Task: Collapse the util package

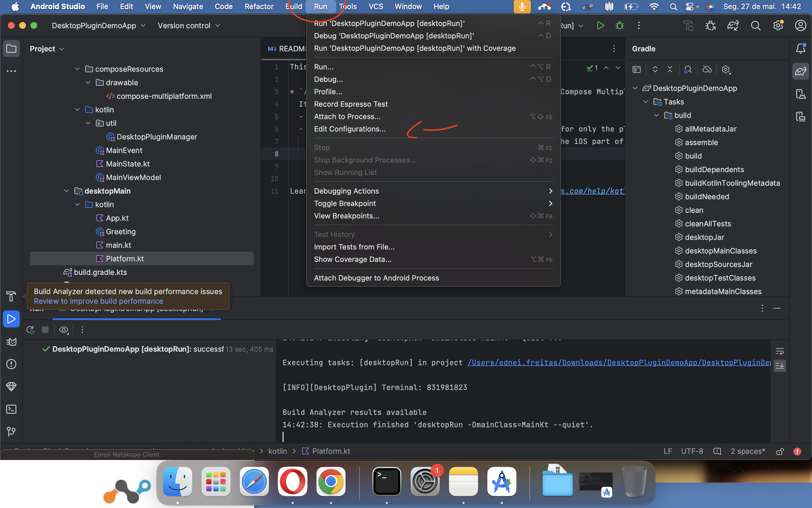Action: [x=88, y=123]
